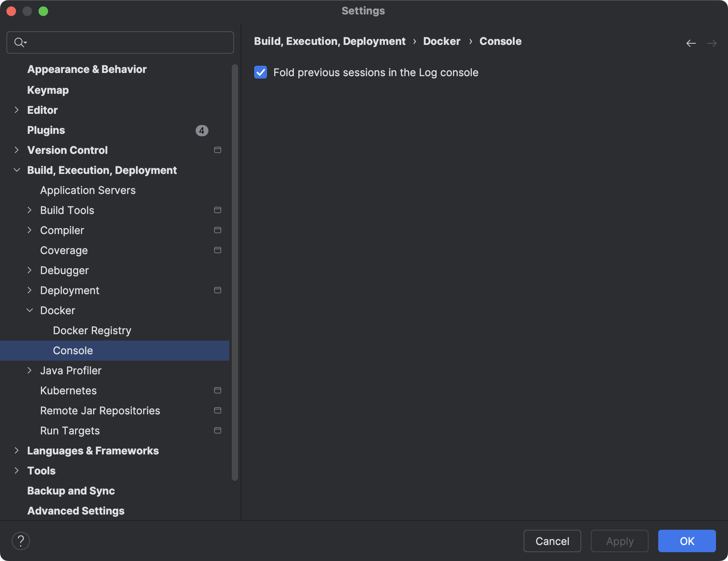Open Advanced Settings page
This screenshot has width=728, height=561.
click(76, 511)
